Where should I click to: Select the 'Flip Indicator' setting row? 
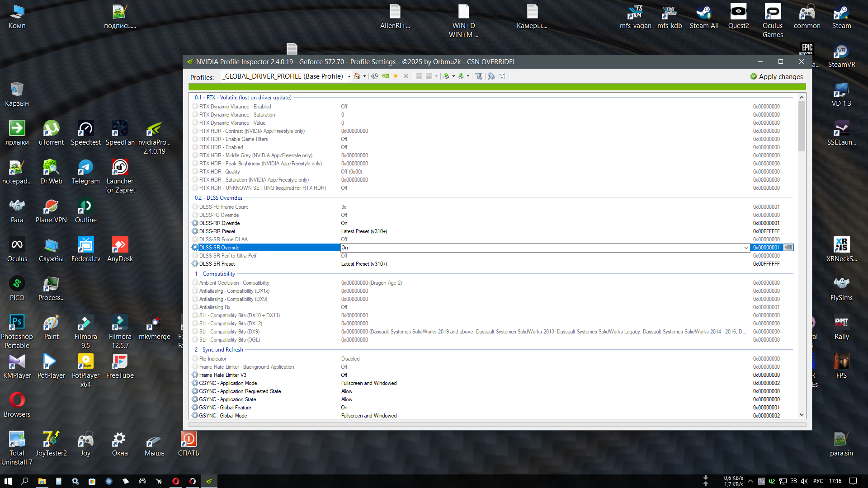point(492,359)
